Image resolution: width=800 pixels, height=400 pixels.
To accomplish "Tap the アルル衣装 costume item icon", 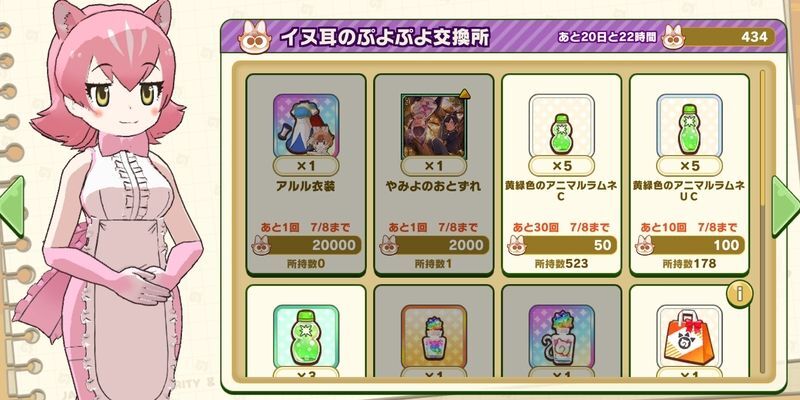I will click(306, 126).
